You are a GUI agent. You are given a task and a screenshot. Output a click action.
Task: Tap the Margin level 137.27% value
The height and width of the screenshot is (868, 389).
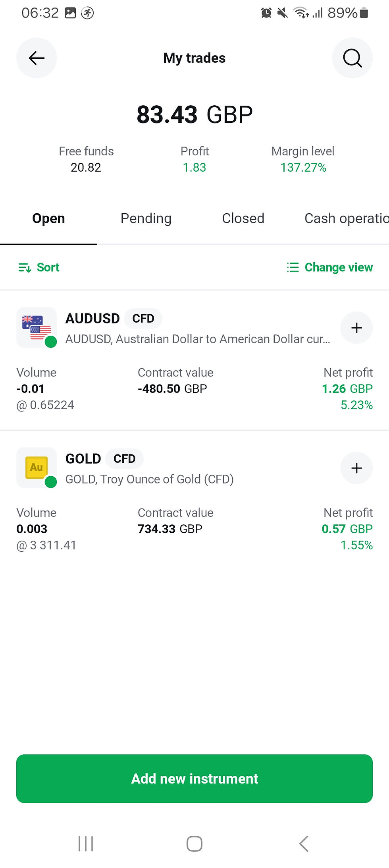[x=303, y=168]
